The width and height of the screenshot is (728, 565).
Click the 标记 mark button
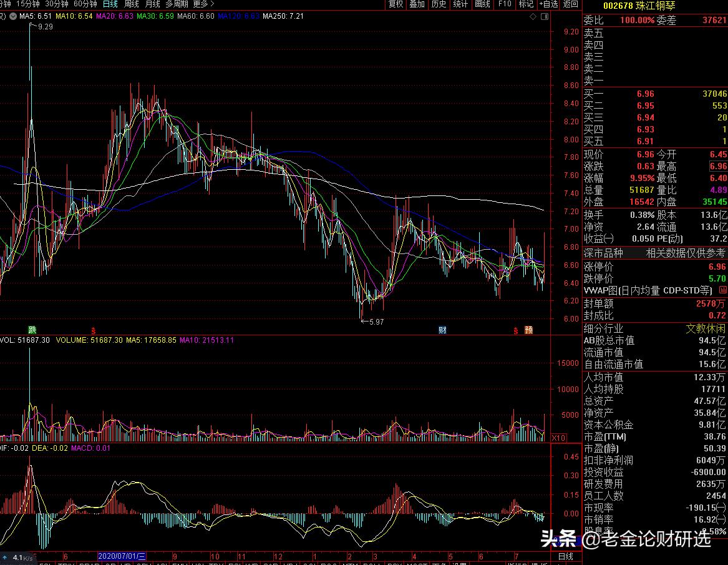[x=526, y=4]
